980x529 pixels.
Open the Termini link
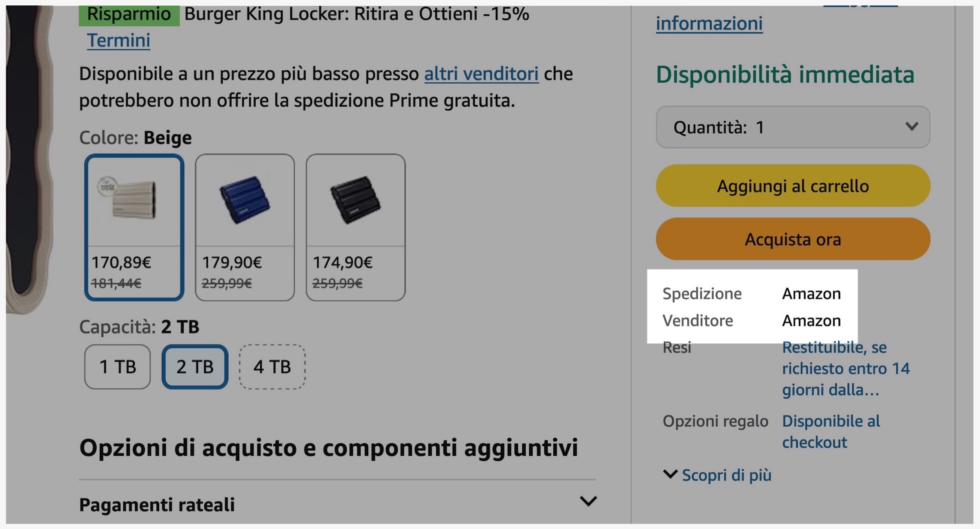tap(118, 40)
